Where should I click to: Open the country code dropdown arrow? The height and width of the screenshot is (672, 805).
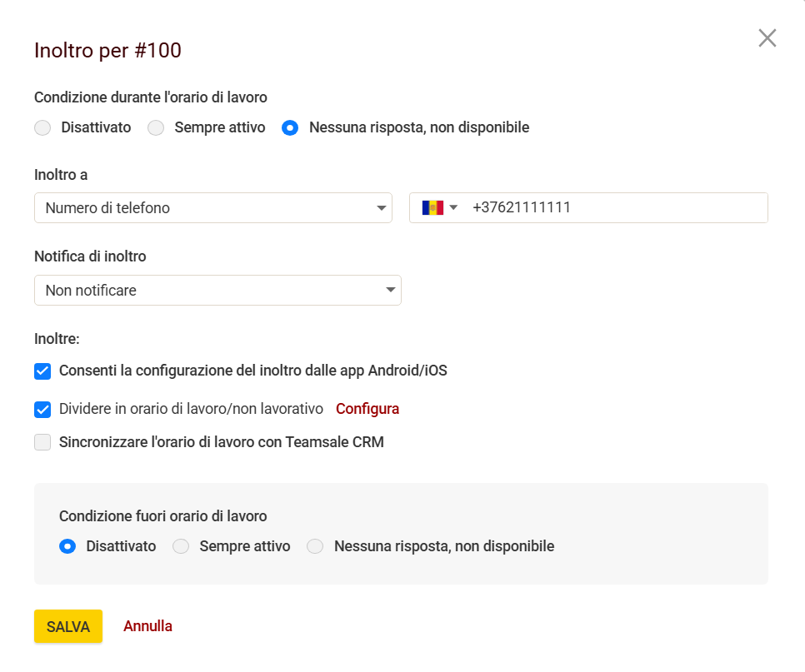pos(454,207)
